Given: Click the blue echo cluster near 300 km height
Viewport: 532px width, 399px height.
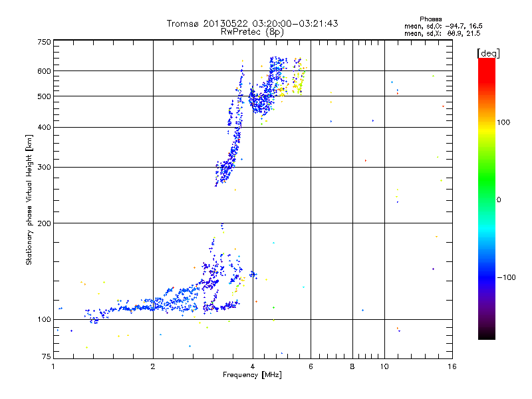Looking at the screenshot, I should 225,170.
